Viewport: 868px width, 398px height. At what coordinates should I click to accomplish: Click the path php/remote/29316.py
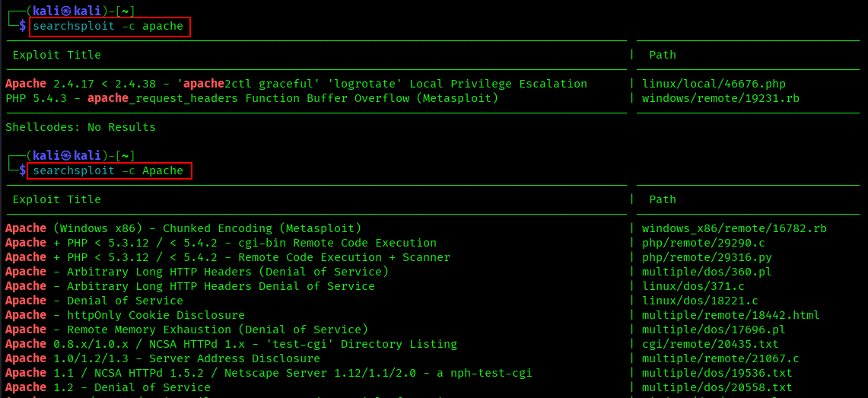point(707,257)
